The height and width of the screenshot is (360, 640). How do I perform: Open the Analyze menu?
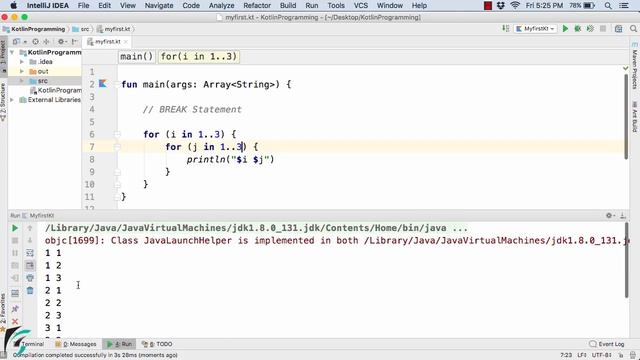tap(222, 5)
